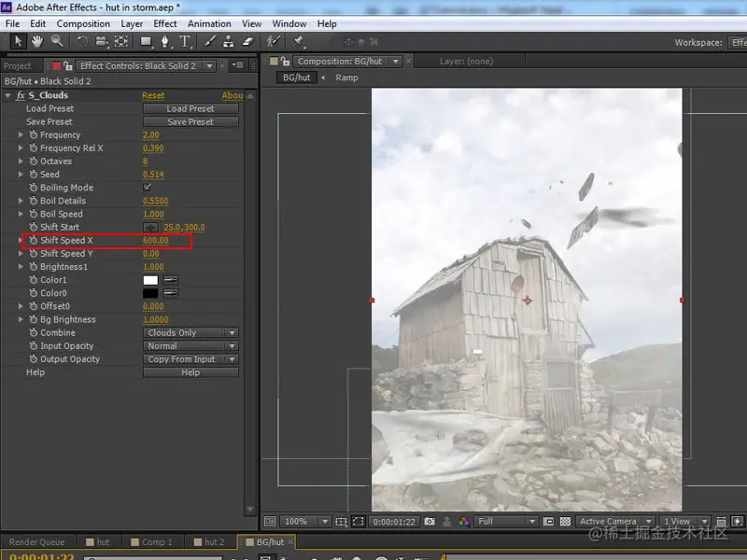Open the Active Camera view dropdown

[x=615, y=522]
